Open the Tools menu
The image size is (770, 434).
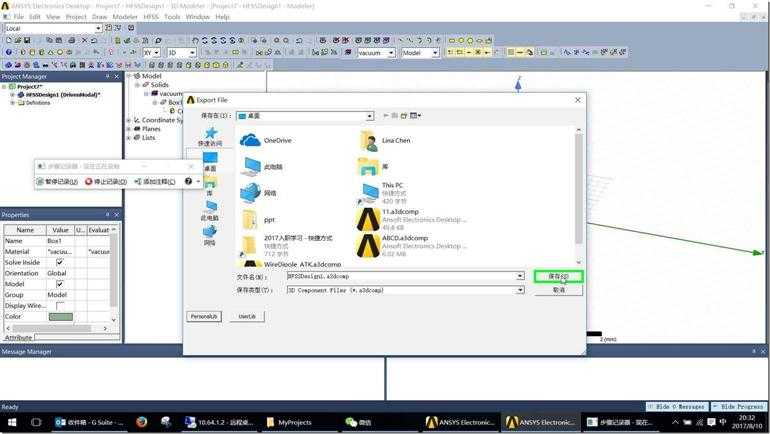pyautogui.click(x=172, y=17)
